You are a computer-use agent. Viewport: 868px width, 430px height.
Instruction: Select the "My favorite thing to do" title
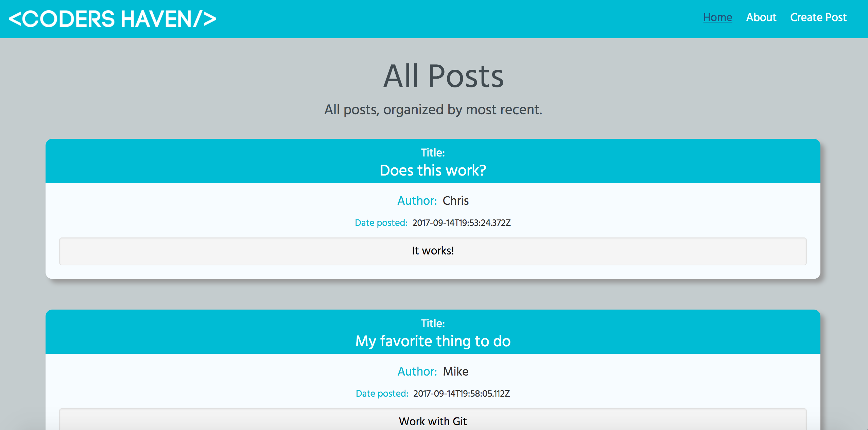click(x=433, y=341)
